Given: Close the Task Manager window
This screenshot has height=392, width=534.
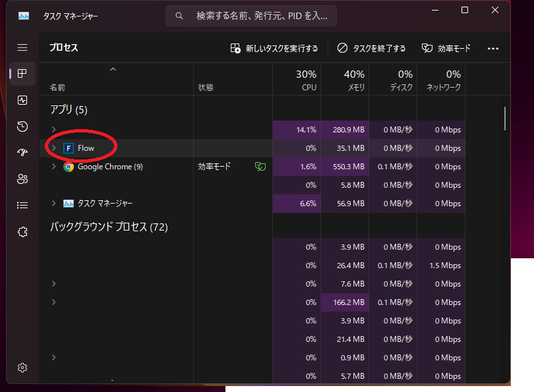Looking at the screenshot, I should point(495,10).
